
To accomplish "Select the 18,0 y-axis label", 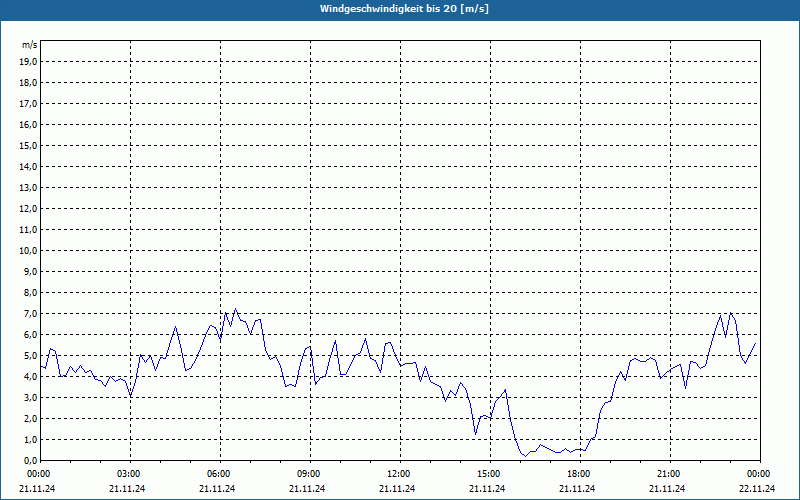I will click(x=28, y=83).
